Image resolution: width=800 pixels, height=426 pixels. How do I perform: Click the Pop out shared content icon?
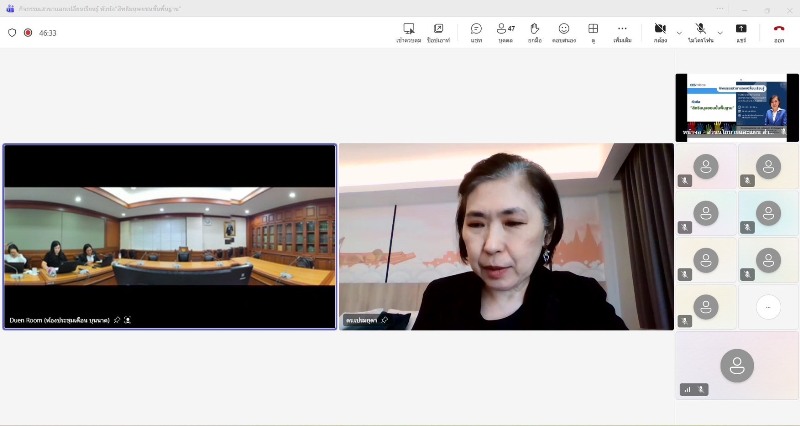[438, 29]
